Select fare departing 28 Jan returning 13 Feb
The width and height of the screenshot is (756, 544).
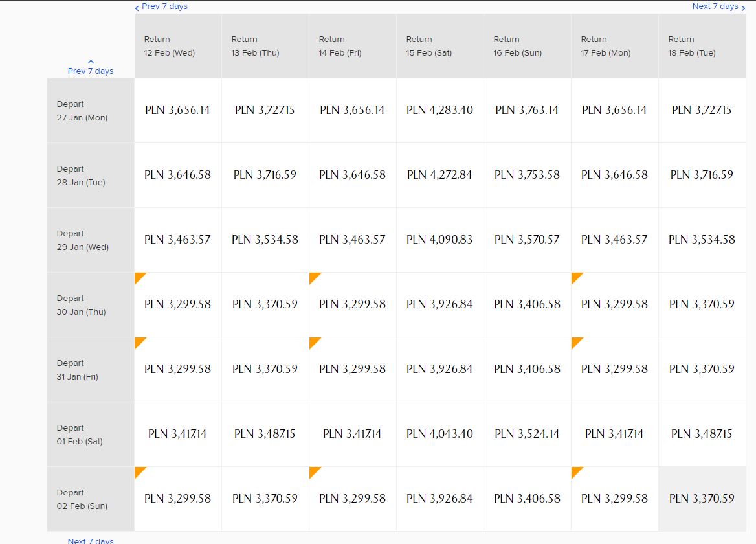coord(265,175)
